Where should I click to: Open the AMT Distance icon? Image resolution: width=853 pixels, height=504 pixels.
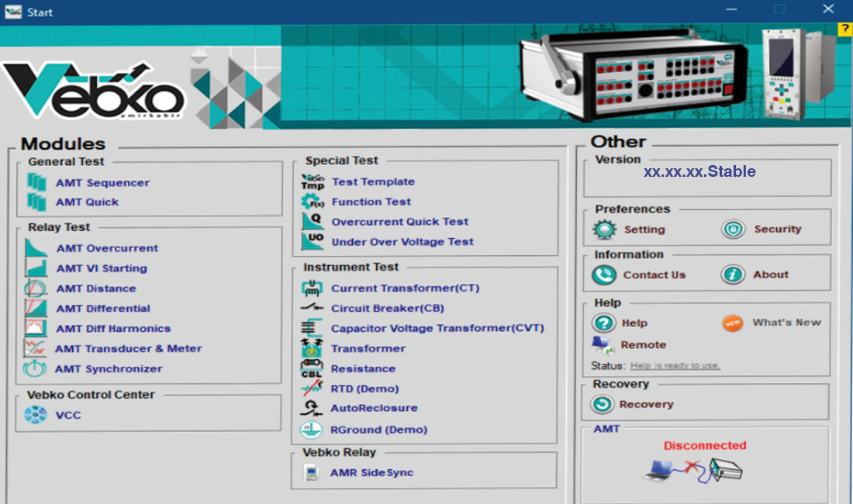point(36,288)
